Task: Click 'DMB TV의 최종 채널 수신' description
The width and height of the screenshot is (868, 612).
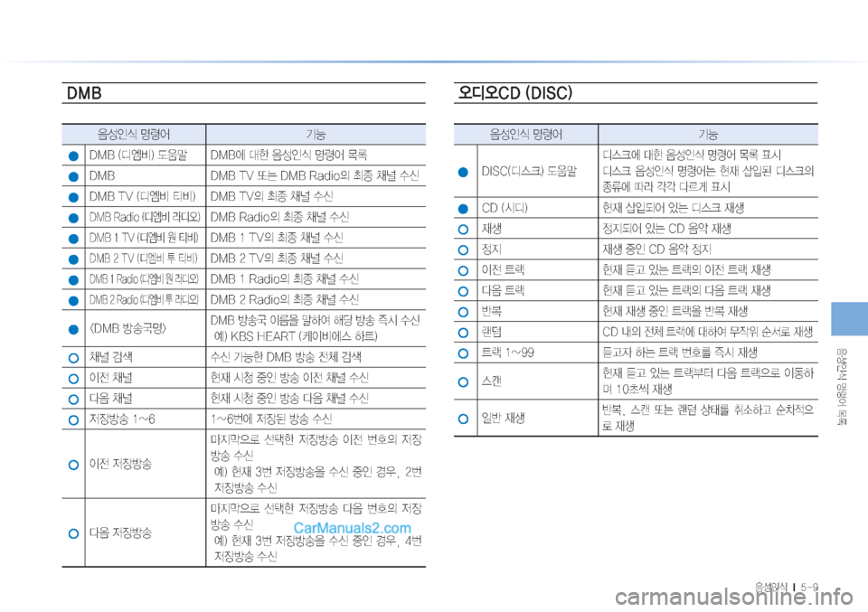Action: (272, 196)
